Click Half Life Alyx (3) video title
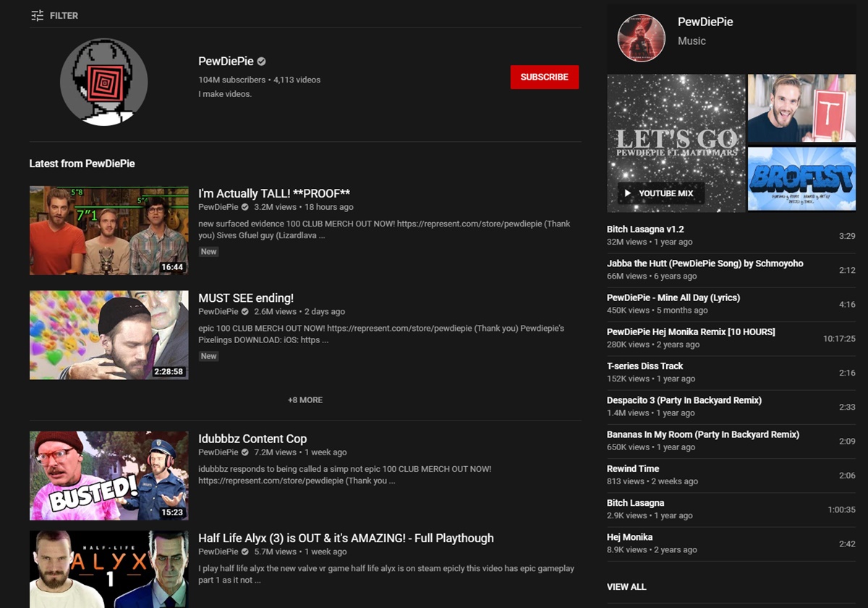This screenshot has width=868, height=608. pyautogui.click(x=346, y=538)
